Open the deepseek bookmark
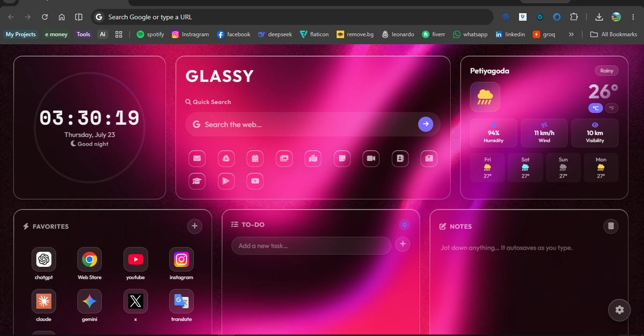 (275, 34)
